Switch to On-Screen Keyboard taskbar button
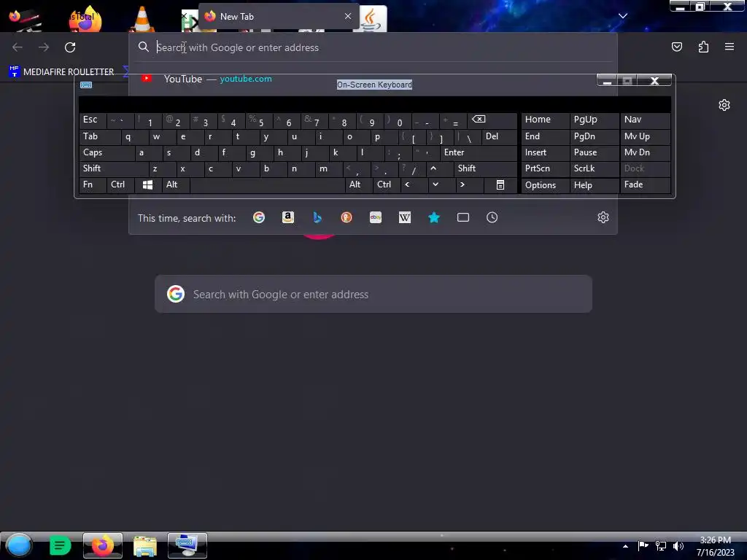The width and height of the screenshot is (747, 560). pyautogui.click(x=187, y=545)
